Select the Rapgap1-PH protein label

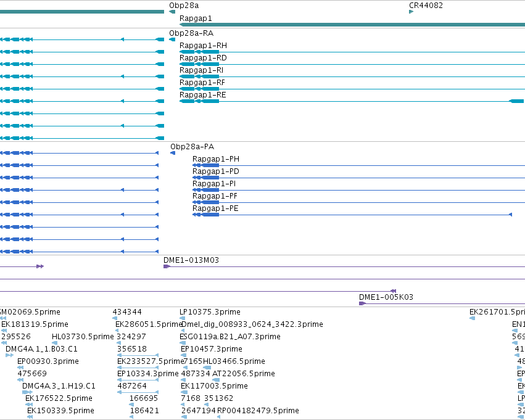pos(216,159)
